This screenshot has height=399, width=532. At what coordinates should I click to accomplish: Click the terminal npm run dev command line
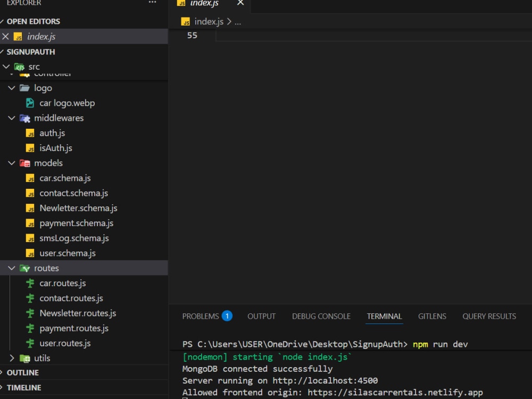pos(440,344)
